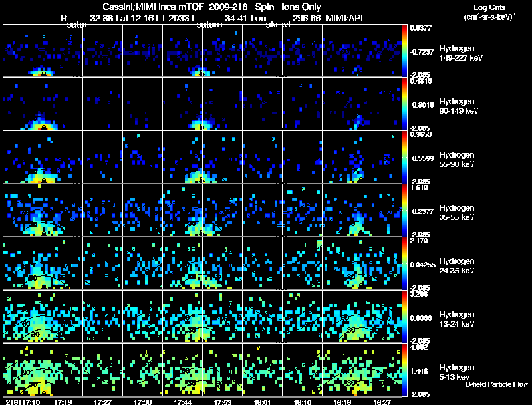Image resolution: width=532 pixels, height=405 pixels.
Task: Click the color bar for Hydrogen 90-149 keV
Action: [406, 104]
